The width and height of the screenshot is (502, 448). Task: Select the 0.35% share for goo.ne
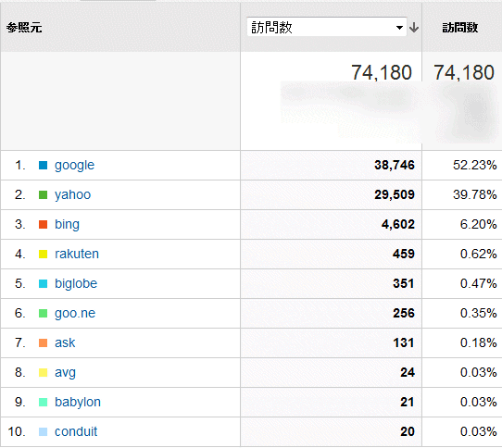click(x=478, y=313)
